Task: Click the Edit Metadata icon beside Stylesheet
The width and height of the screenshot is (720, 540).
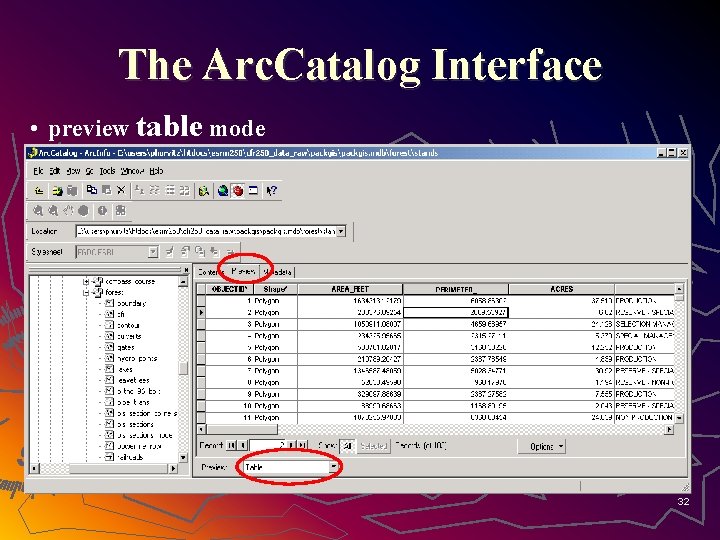Action: pyautogui.click(x=169, y=251)
